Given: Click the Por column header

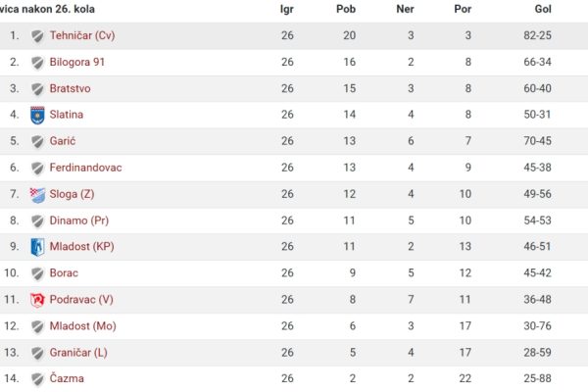Looking at the screenshot, I should click(463, 9).
